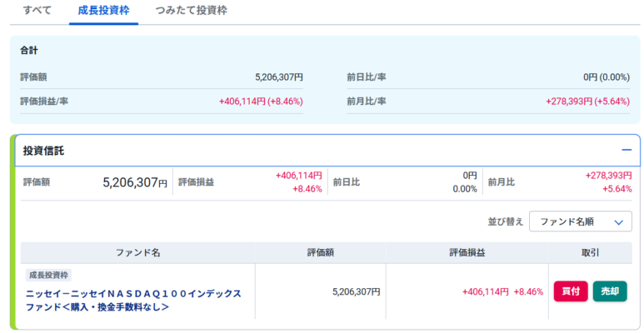Viewport: 644px width, 333px height.
Task: Open the 並び替え ファンド名順 dropdown
Action: pos(581,221)
